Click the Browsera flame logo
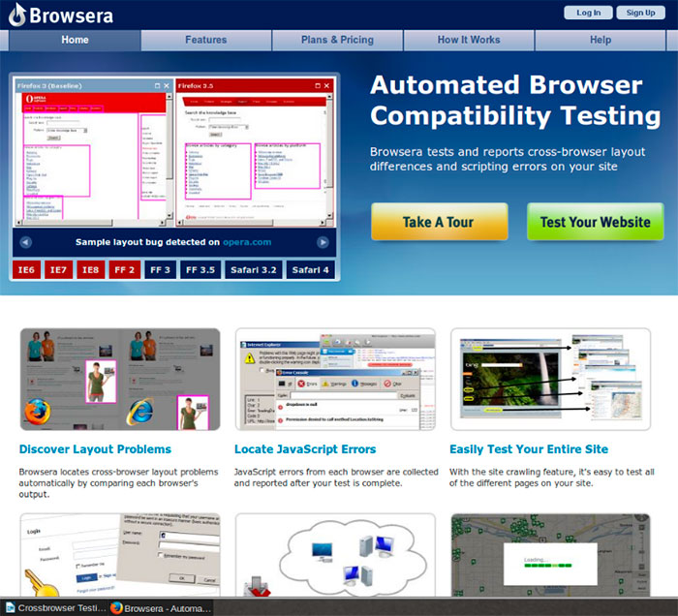Screen dimensions: 678x616 coord(17,15)
